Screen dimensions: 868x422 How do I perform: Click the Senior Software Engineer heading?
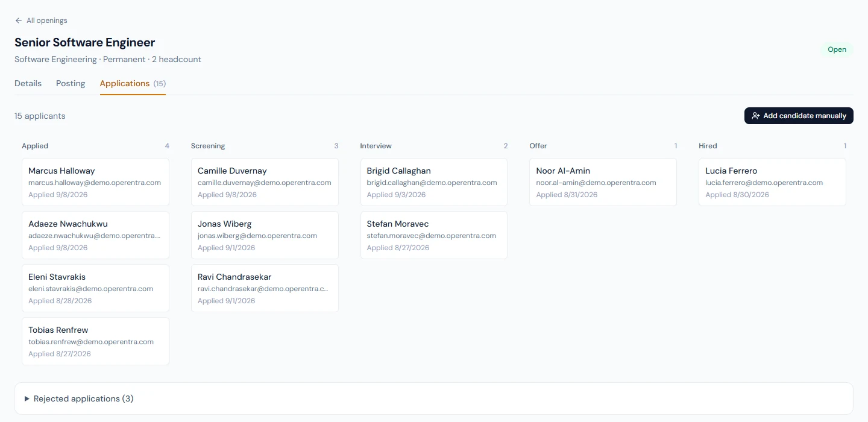coord(85,42)
